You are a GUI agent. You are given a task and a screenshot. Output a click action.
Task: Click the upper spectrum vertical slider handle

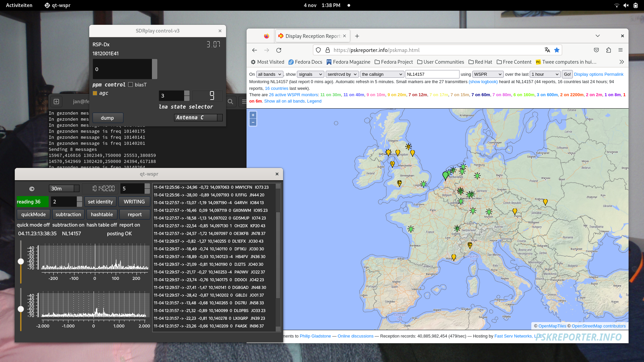tap(21, 261)
